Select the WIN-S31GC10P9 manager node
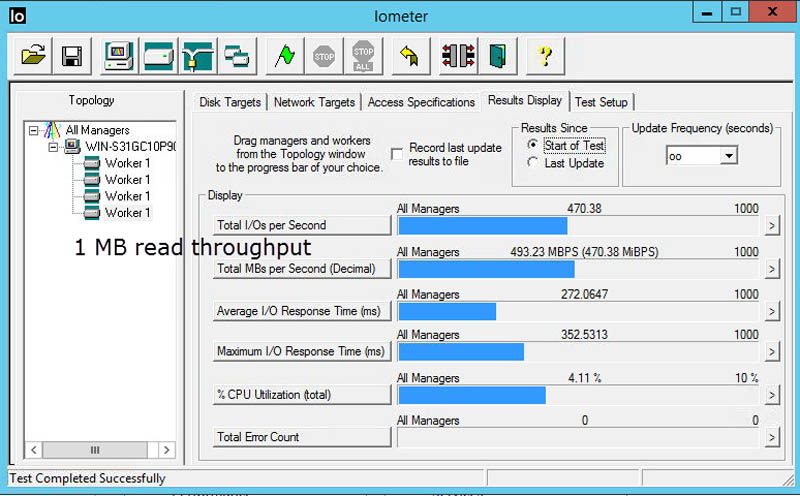800x496 pixels. point(130,147)
